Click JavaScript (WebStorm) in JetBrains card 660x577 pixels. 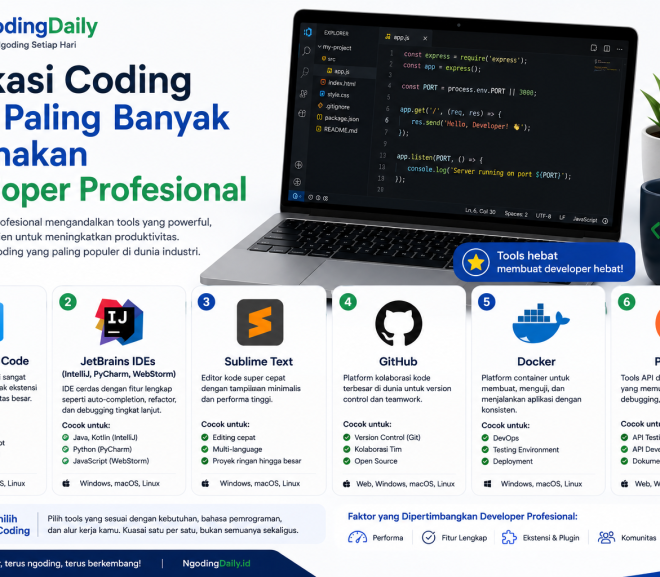pyautogui.click(x=111, y=461)
